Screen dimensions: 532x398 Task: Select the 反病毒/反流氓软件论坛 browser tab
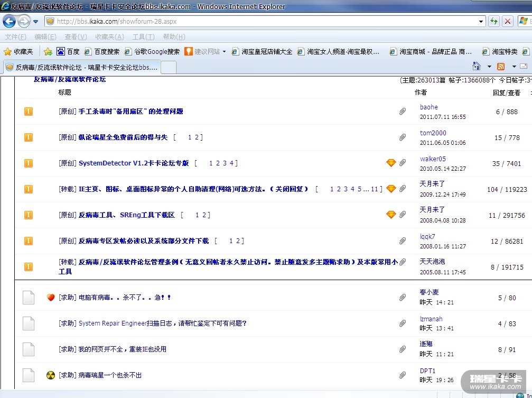(x=82, y=67)
